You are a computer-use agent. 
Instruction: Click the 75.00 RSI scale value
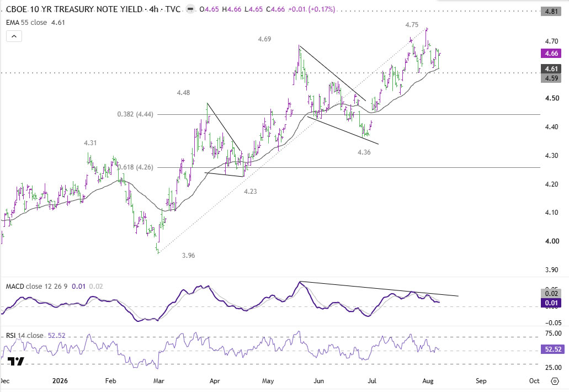(553, 333)
